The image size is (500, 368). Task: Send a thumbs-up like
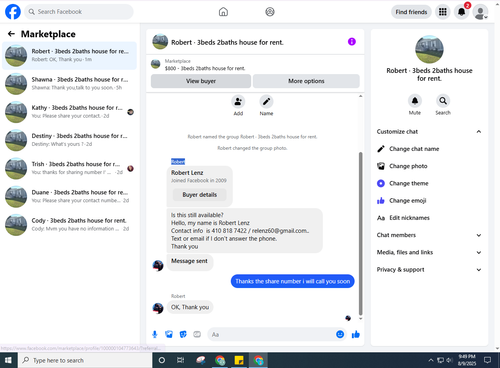click(356, 334)
